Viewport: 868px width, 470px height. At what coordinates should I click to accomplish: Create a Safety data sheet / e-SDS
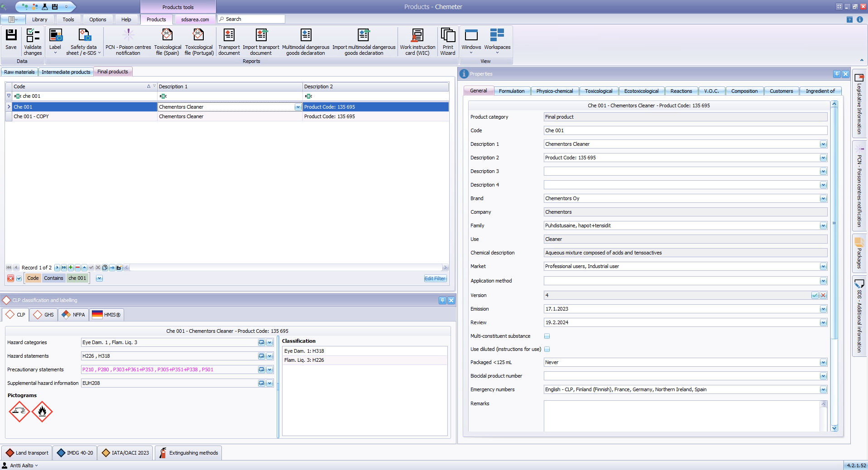pyautogui.click(x=83, y=41)
